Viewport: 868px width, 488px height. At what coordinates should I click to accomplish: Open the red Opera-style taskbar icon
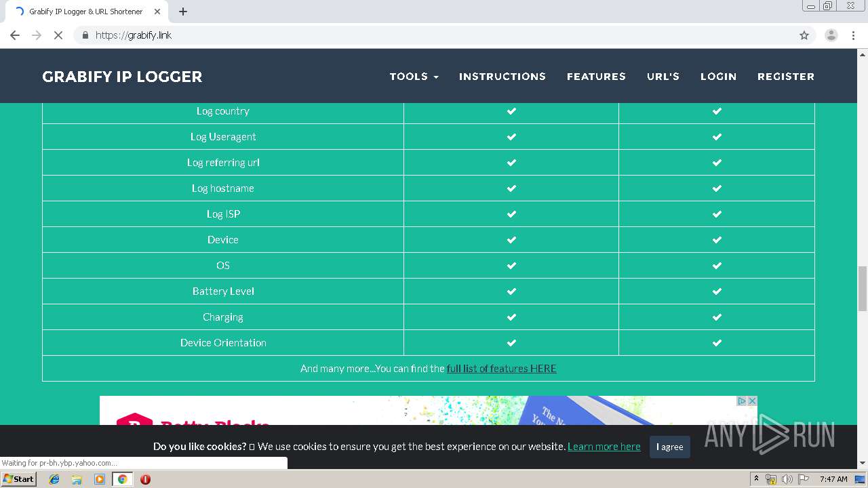pyautogui.click(x=145, y=479)
